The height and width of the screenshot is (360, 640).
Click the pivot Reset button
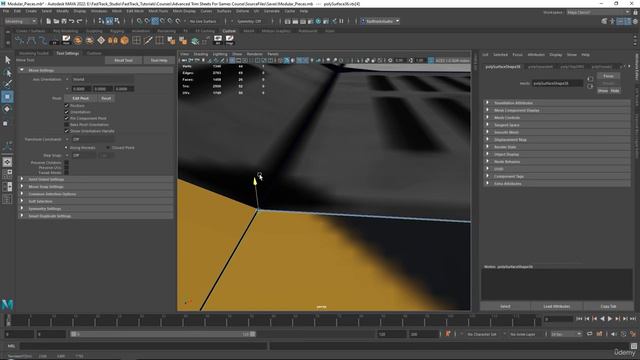tap(106, 98)
